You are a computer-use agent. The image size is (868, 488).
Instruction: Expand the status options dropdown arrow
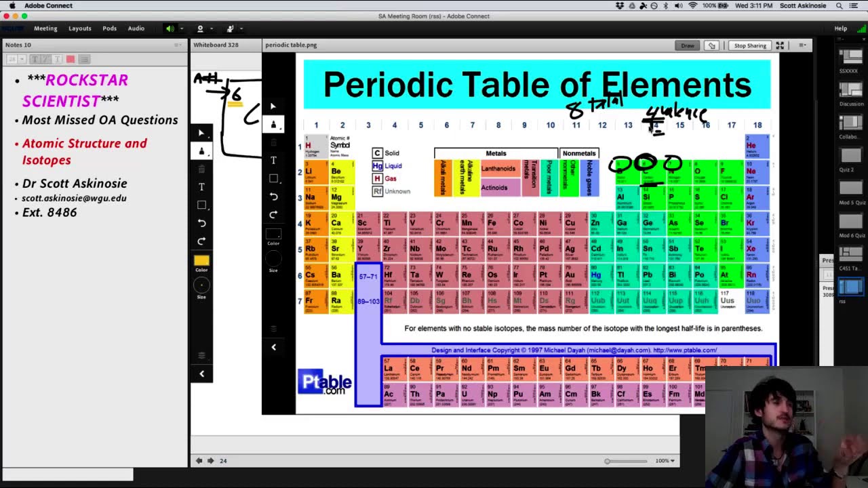(241, 28)
